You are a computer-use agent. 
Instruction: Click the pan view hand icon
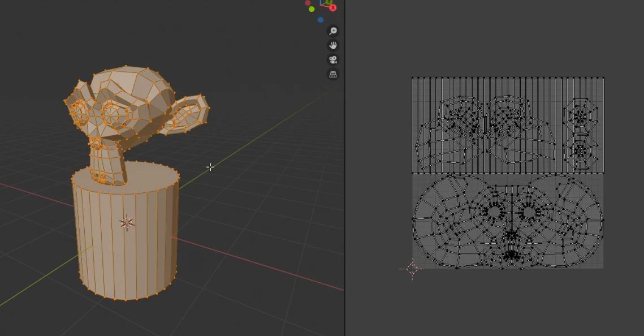tap(332, 45)
